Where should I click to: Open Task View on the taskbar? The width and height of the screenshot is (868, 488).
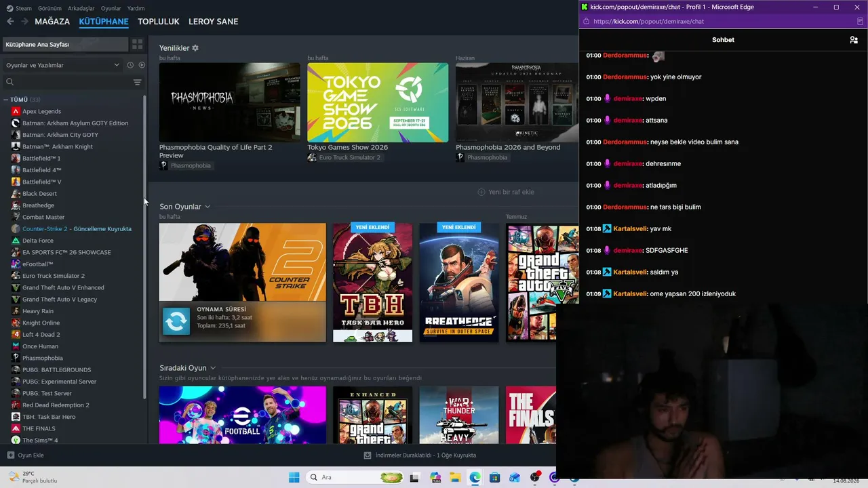pos(414,478)
